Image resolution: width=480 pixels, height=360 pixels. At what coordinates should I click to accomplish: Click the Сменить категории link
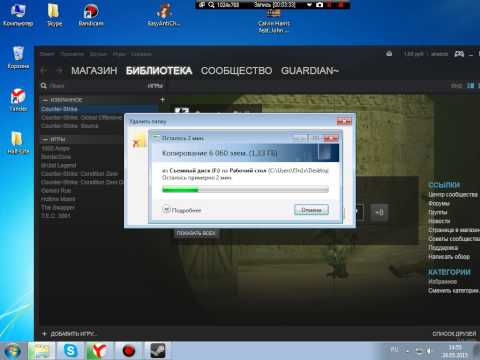point(454,291)
